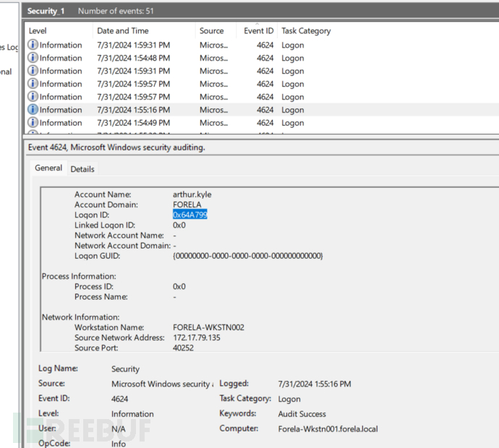The height and width of the screenshot is (448, 499).
Task: Sort by the Level column header
Action: click(x=59, y=31)
